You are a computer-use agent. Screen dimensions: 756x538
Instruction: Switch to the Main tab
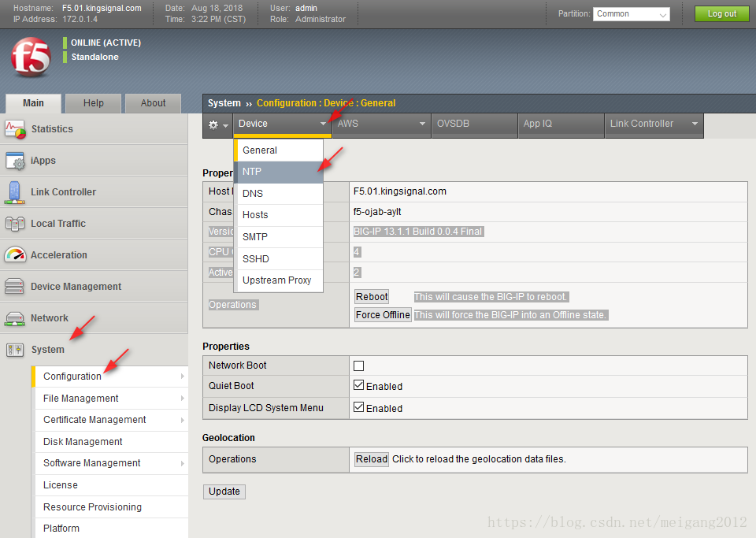(33, 103)
